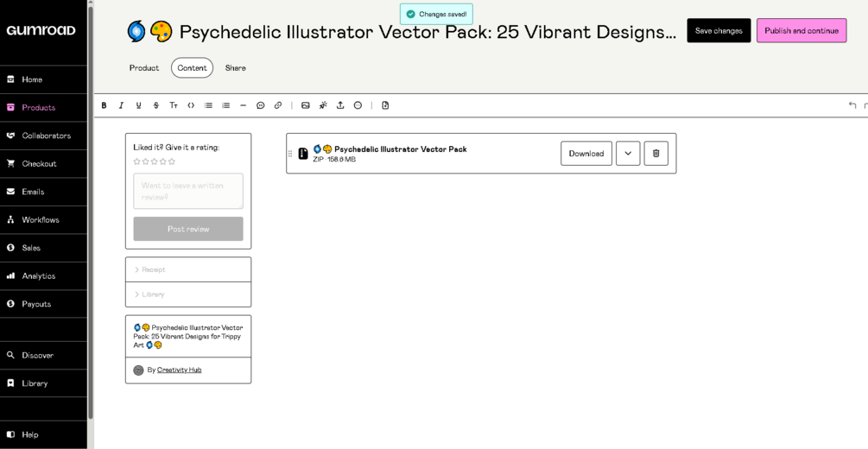Click Publish and continue
This screenshot has width=868, height=449.
pyautogui.click(x=801, y=30)
